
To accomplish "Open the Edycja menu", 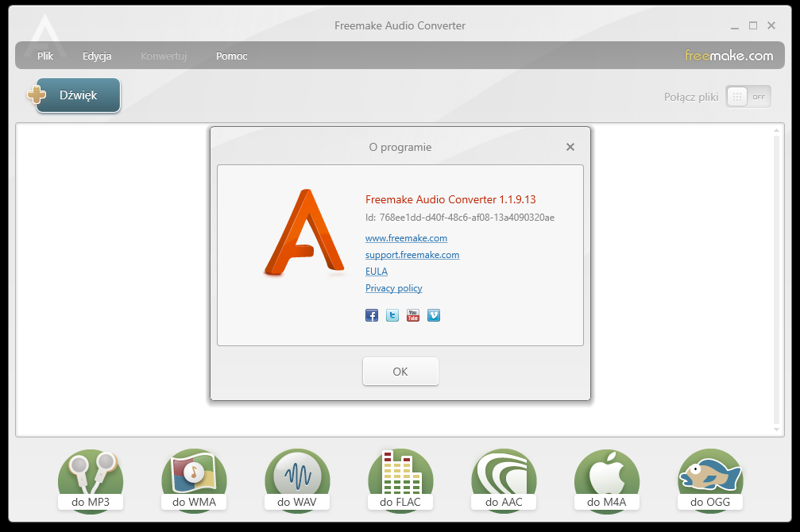I will click(x=97, y=56).
